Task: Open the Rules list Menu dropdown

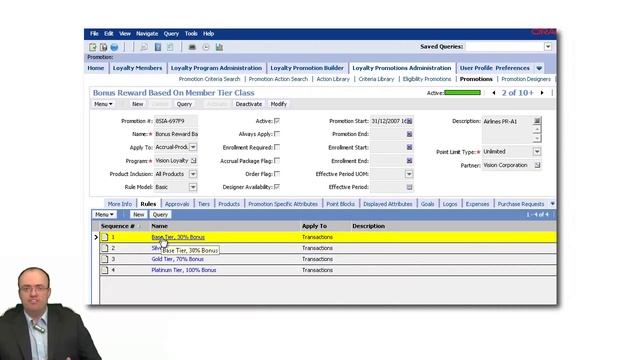Action: click(x=104, y=215)
